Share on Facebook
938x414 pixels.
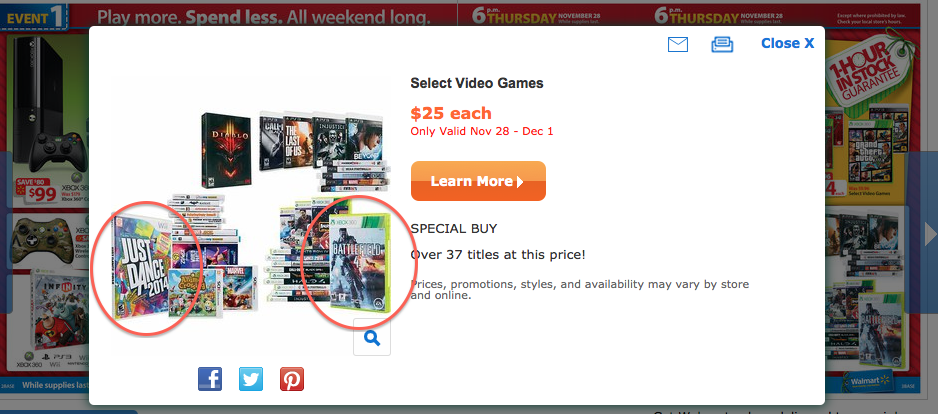(210, 379)
